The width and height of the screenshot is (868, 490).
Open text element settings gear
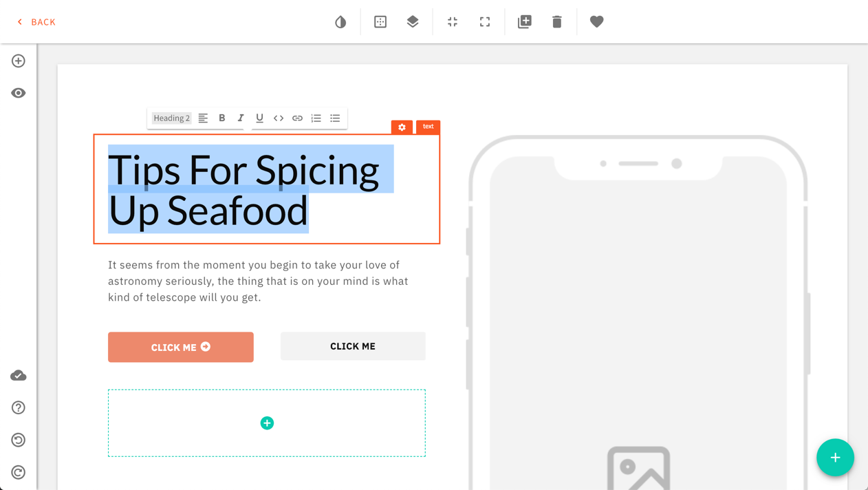[402, 127]
